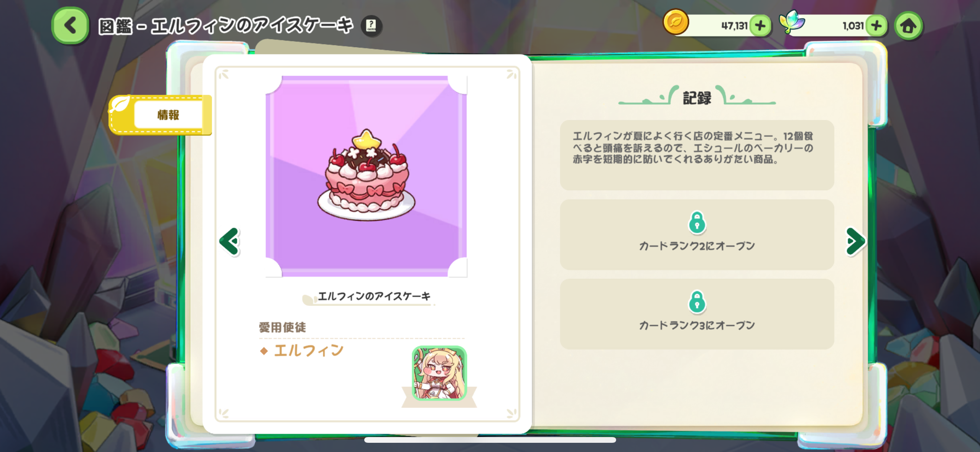
Task: Select the locked Card Rank 2 padlock
Action: pyautogui.click(x=697, y=222)
